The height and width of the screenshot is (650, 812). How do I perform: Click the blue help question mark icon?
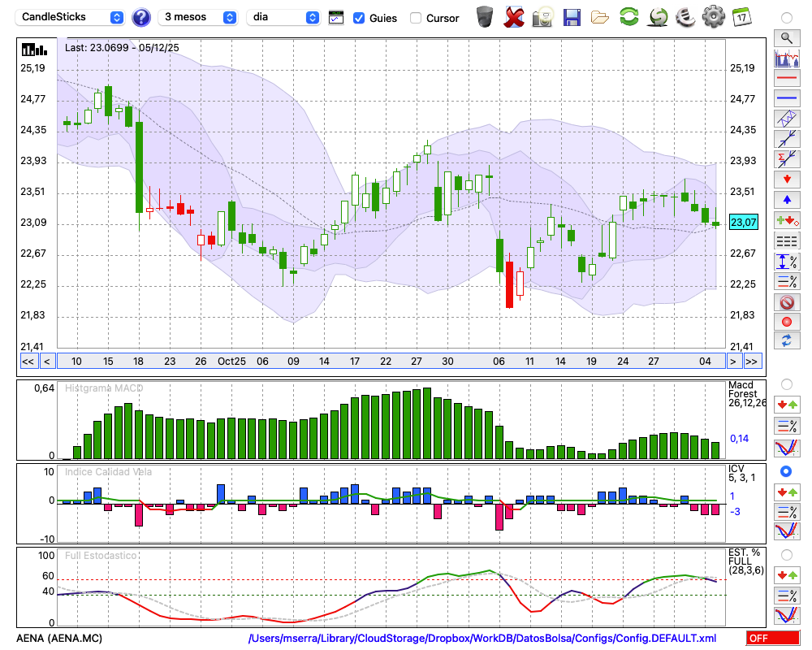coord(141,17)
